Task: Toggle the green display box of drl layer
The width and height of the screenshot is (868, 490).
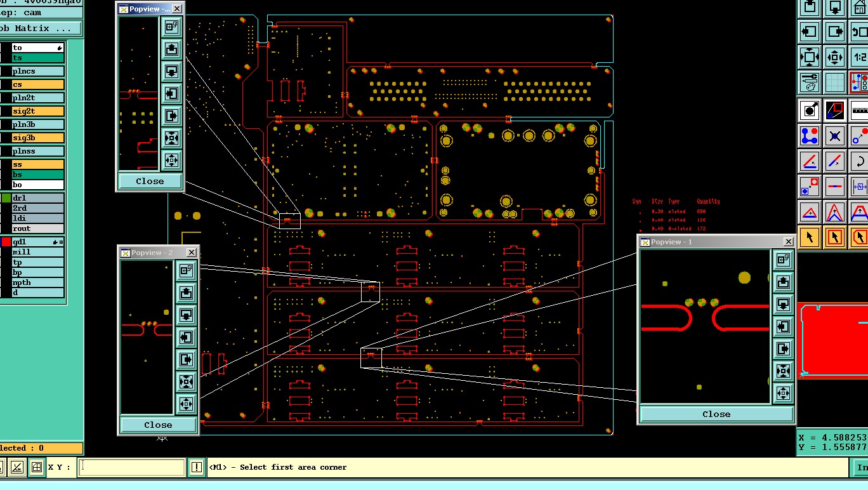Action: 6,198
